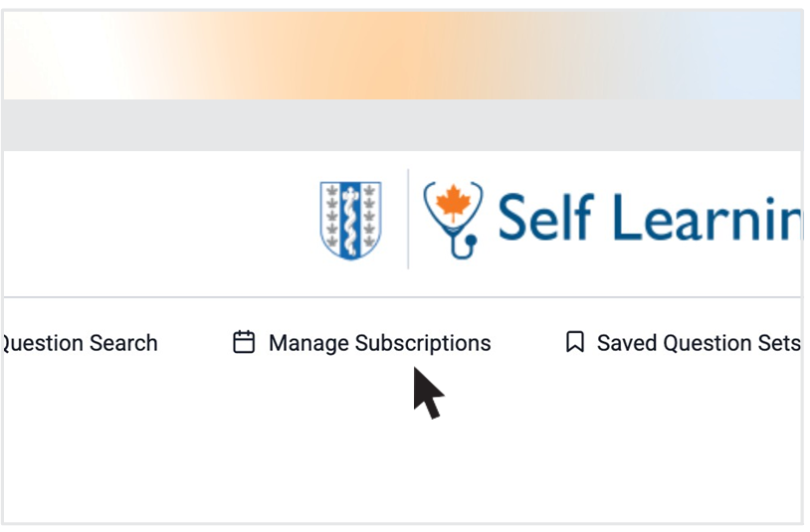Click the horizontal line above the navigation

398,297
